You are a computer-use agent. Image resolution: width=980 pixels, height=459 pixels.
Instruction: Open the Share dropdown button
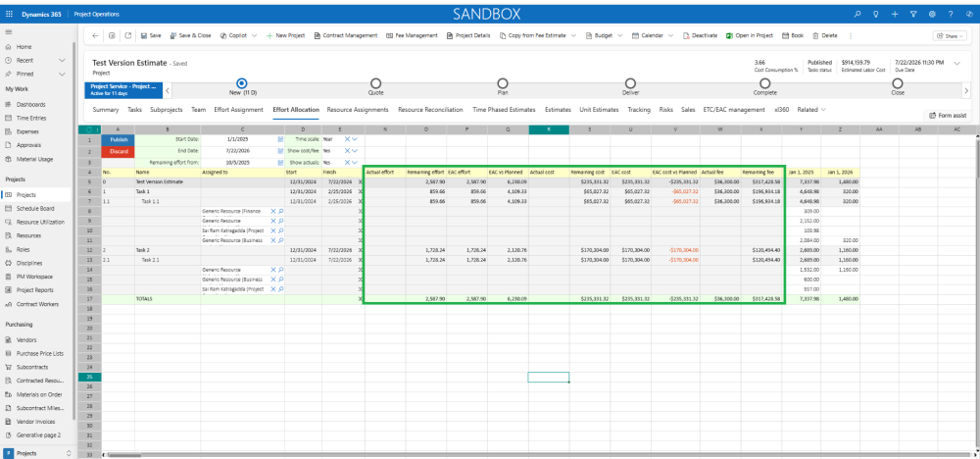(x=950, y=36)
